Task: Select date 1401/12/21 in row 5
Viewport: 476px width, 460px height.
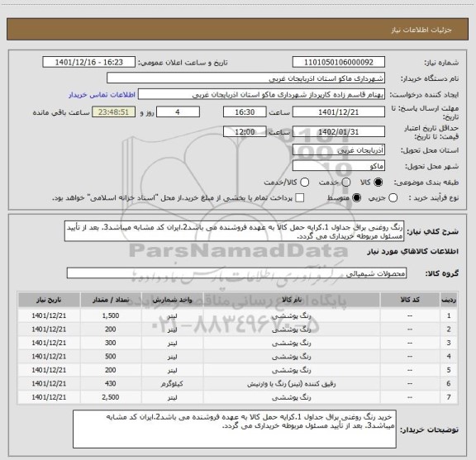Action: pyautogui.click(x=49, y=370)
